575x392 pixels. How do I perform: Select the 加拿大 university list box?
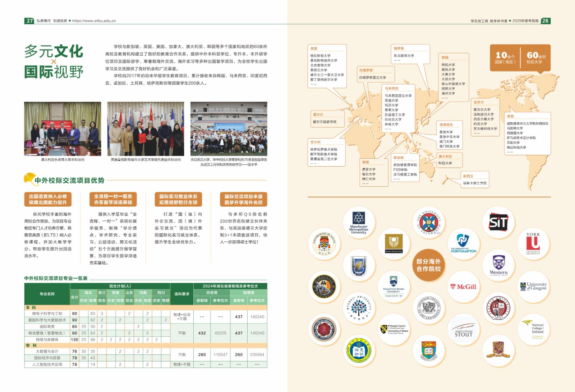tap(486, 118)
